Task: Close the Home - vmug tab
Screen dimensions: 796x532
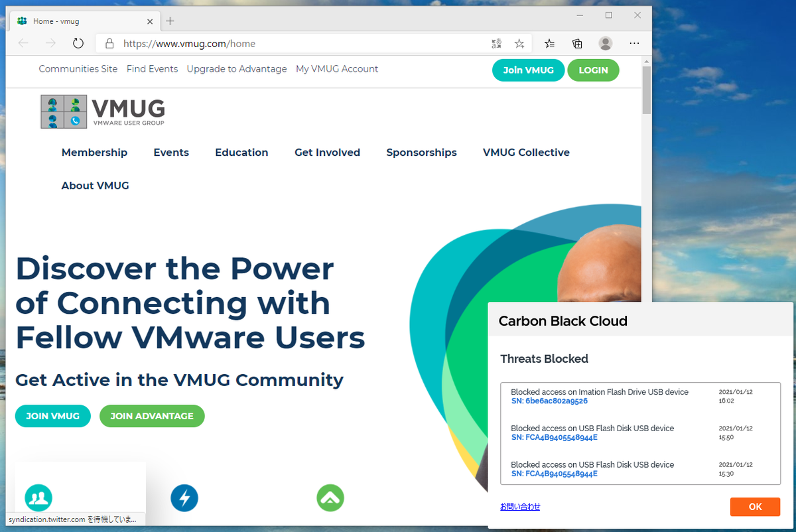Action: [x=150, y=21]
